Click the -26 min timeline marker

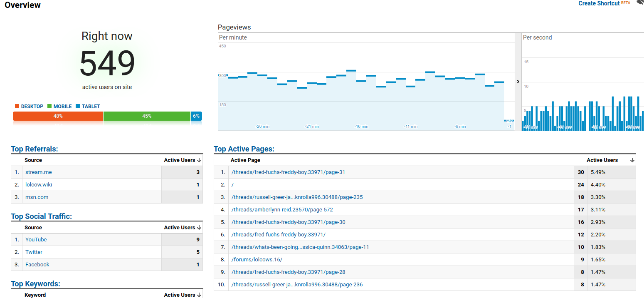262,126
